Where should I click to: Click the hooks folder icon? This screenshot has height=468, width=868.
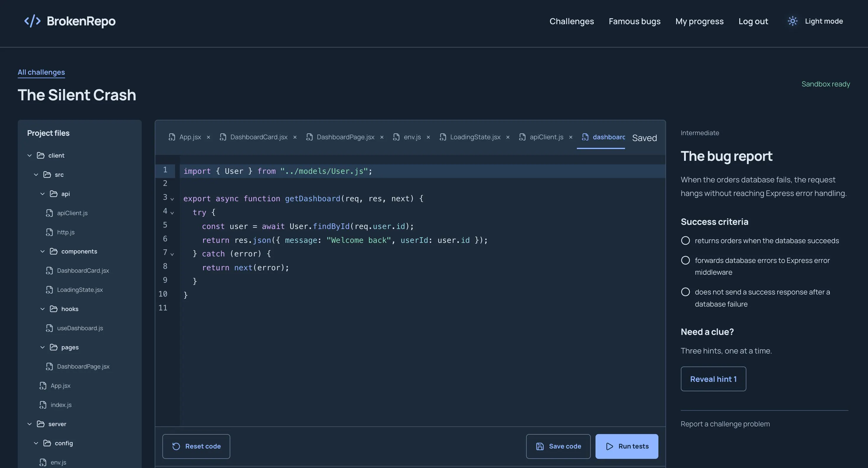(53, 309)
